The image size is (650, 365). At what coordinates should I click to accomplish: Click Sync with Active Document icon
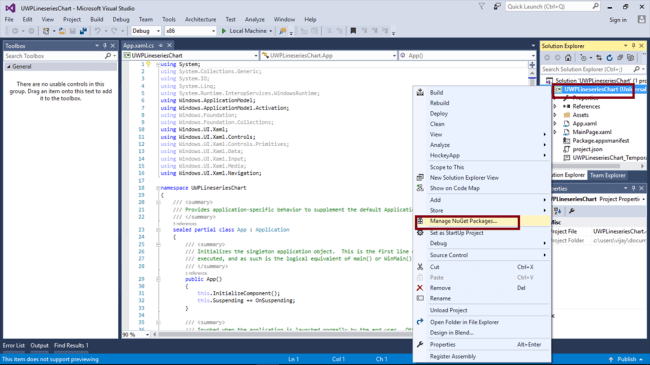[599, 58]
